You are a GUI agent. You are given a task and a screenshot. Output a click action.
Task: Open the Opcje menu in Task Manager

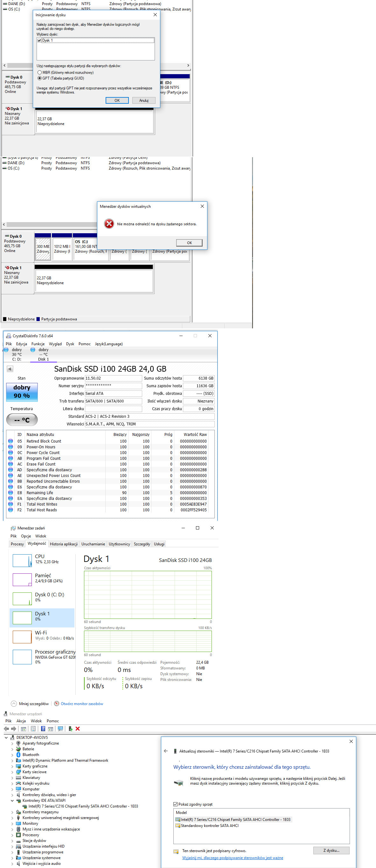(25, 536)
